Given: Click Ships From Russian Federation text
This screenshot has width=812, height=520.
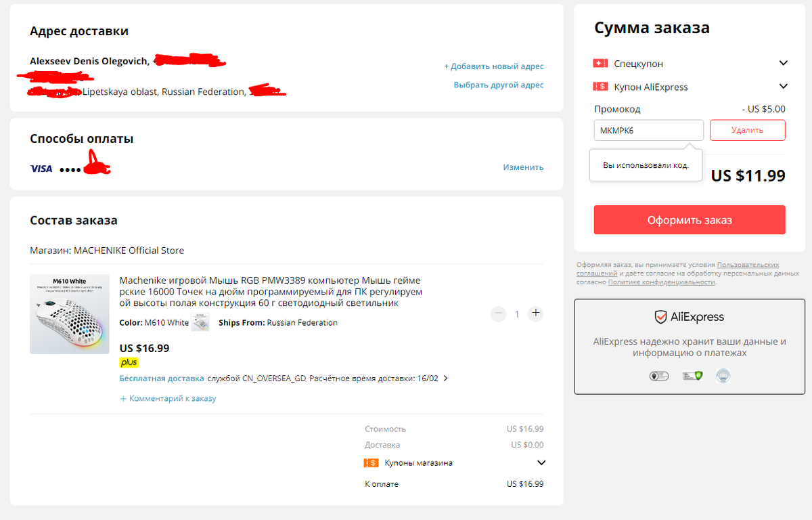Looking at the screenshot, I should [278, 323].
